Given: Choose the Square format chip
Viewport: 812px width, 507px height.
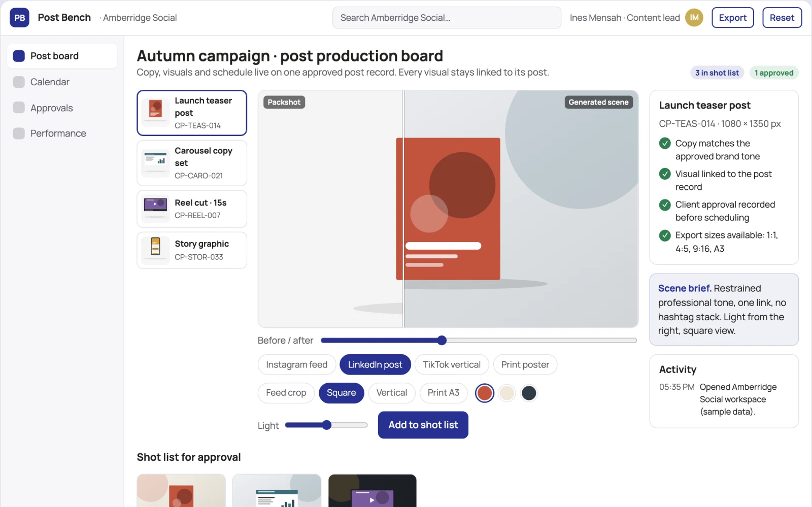Looking at the screenshot, I should [342, 393].
